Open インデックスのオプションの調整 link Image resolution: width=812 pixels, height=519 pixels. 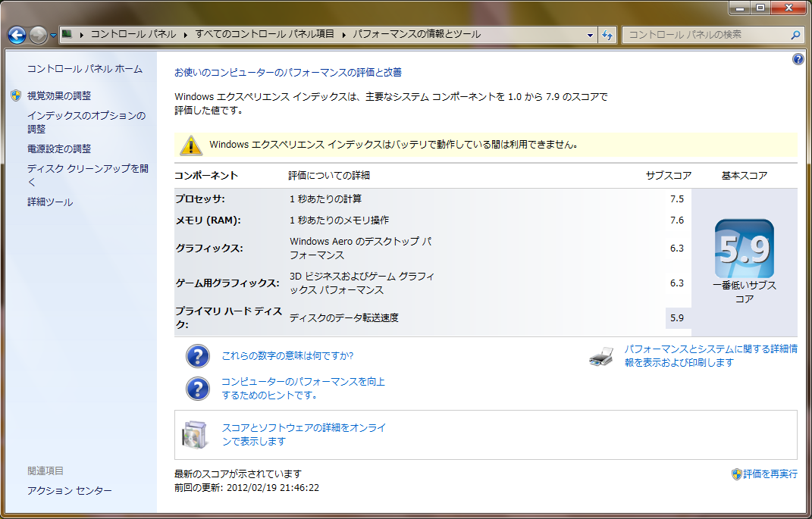click(x=86, y=122)
